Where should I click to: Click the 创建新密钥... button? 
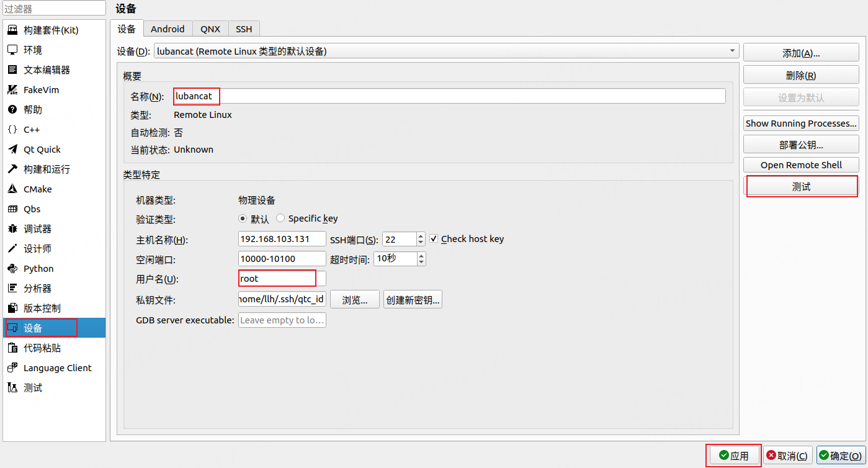tap(413, 300)
